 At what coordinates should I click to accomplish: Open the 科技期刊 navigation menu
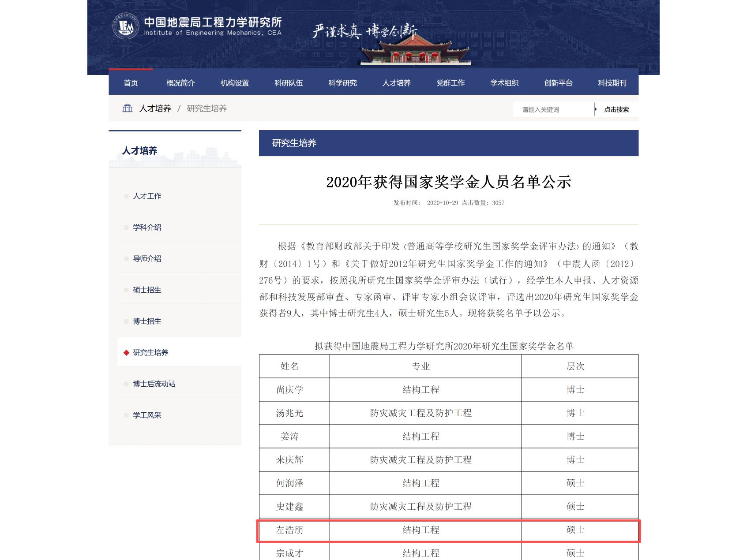(x=612, y=82)
